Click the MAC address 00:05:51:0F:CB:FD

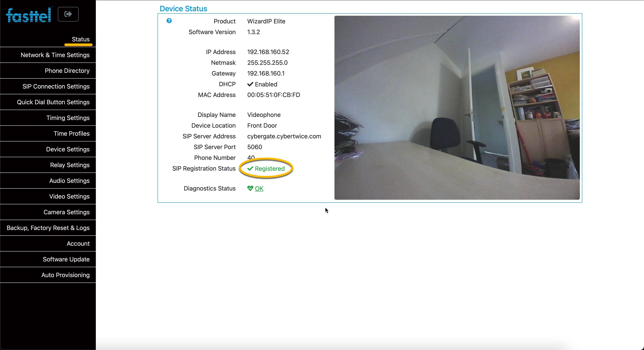coord(274,95)
